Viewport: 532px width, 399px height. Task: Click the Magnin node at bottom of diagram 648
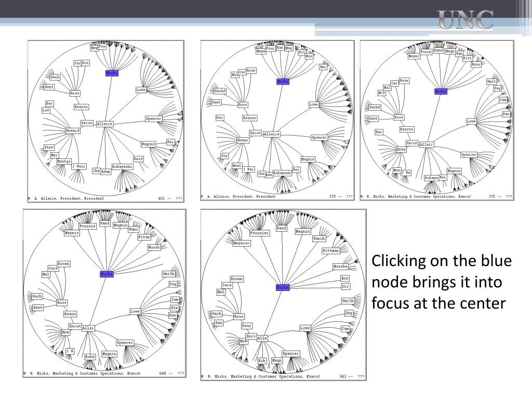tap(109, 354)
